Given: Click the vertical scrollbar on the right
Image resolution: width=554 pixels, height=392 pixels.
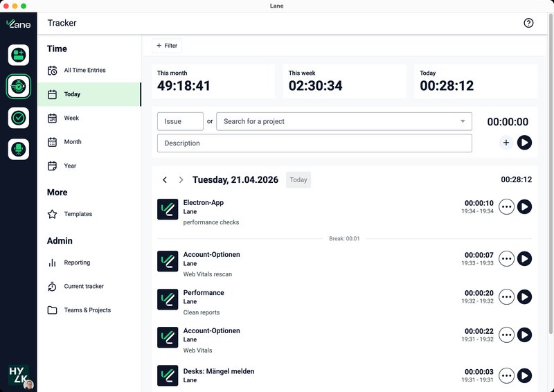Looking at the screenshot, I should tap(551, 173).
